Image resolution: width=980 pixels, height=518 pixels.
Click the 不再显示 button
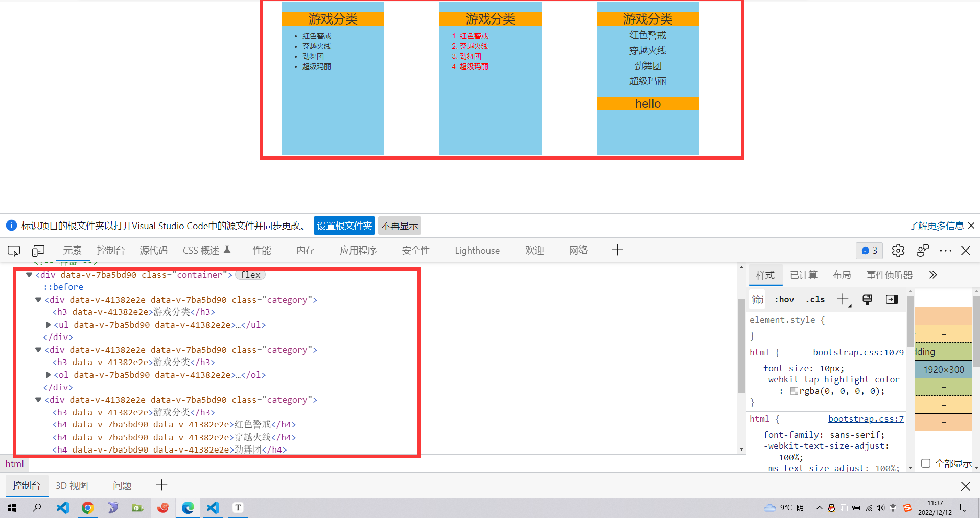(400, 226)
